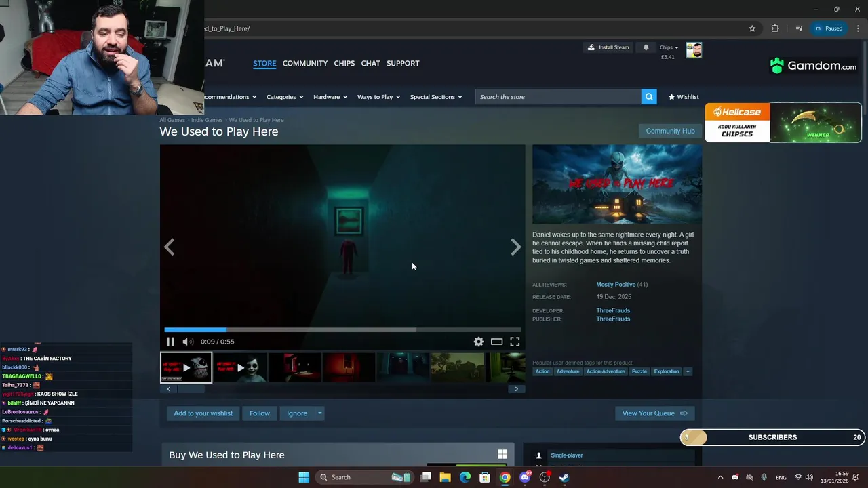This screenshot has height=488, width=868.
Task: Open the CHIPS profile tab
Action: tap(344, 63)
